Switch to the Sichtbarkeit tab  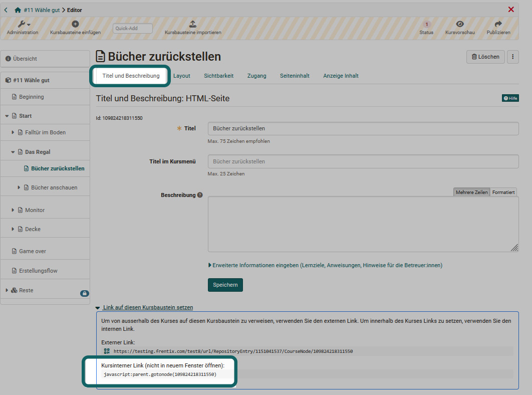(x=218, y=76)
